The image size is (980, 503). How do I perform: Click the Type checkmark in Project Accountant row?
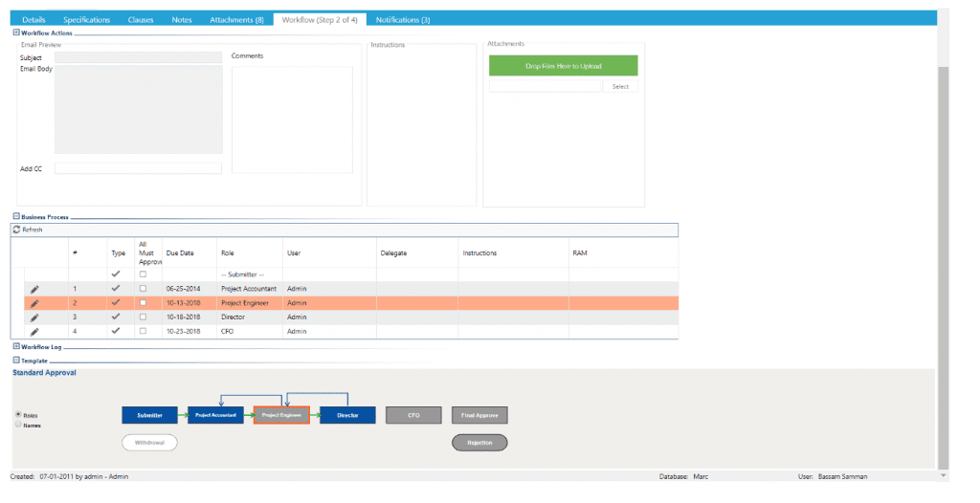[x=116, y=289]
